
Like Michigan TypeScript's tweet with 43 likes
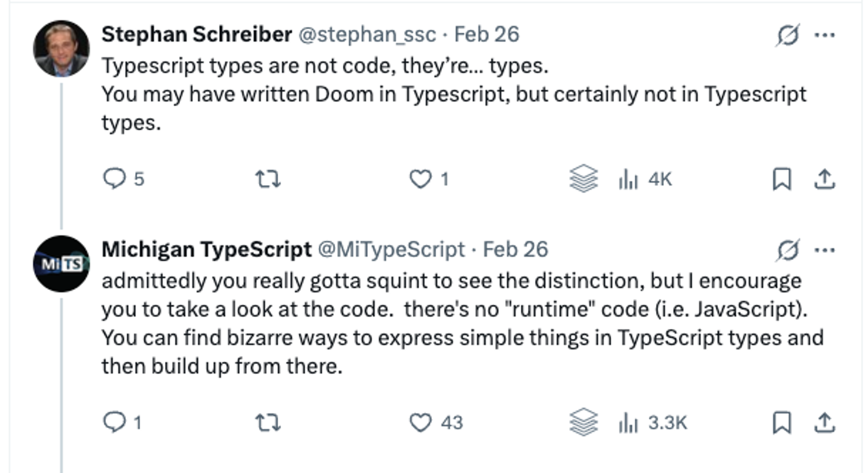420,422
